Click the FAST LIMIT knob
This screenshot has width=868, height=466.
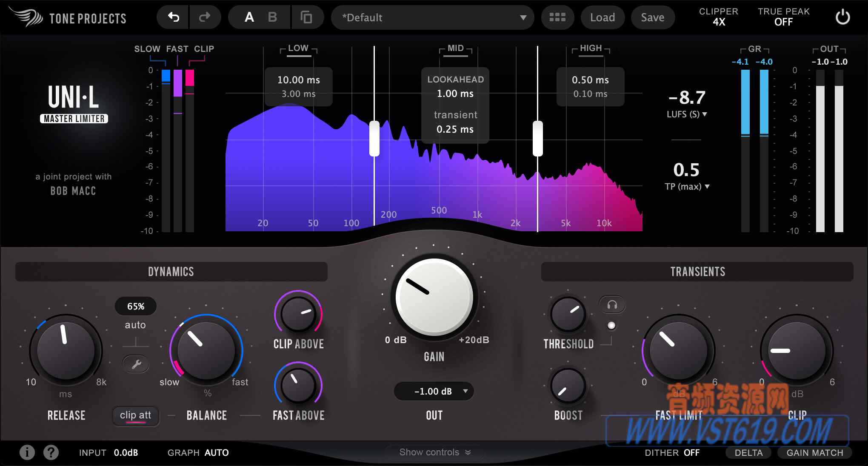pos(679,351)
